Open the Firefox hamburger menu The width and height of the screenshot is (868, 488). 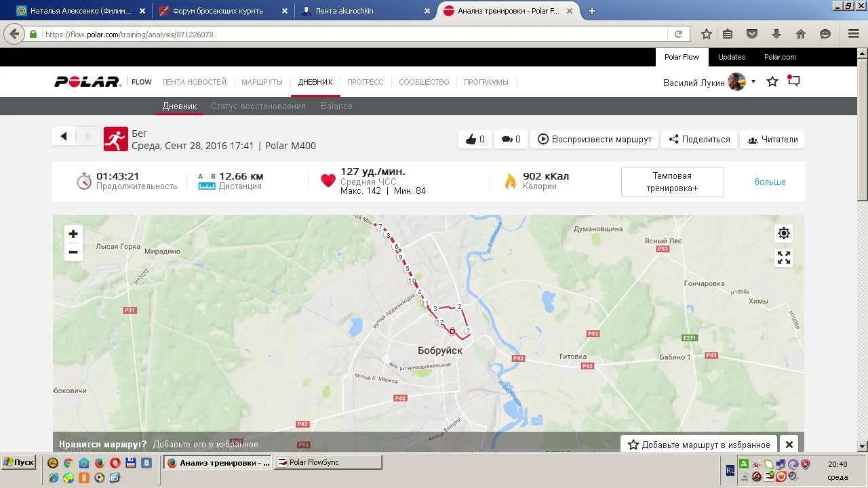[854, 34]
